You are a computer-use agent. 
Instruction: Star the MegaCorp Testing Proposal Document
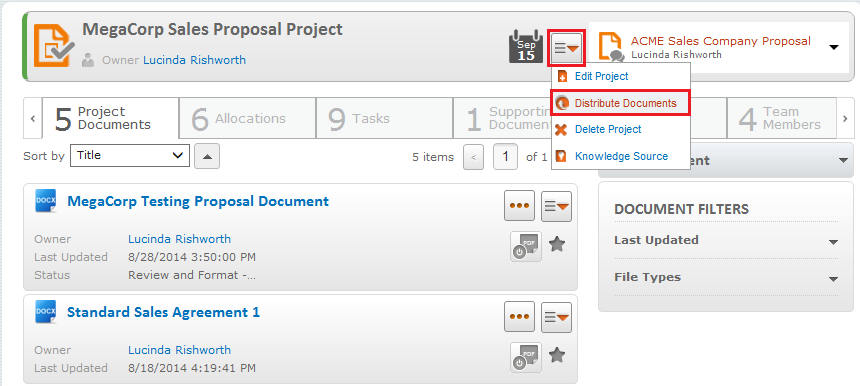(557, 244)
